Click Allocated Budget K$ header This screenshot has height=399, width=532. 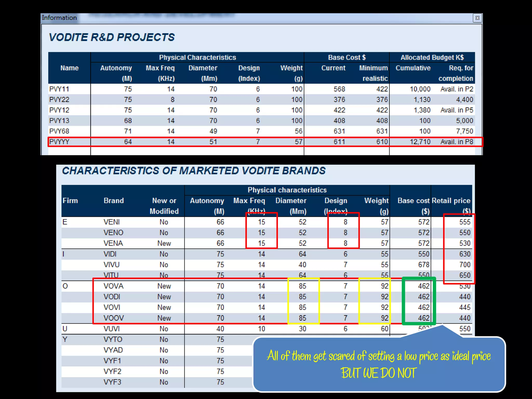click(432, 57)
